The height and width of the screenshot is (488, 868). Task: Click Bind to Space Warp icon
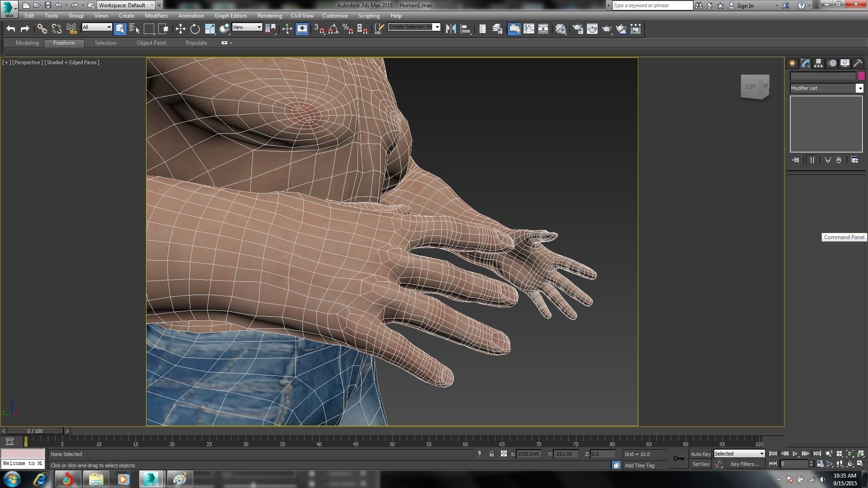click(x=71, y=29)
